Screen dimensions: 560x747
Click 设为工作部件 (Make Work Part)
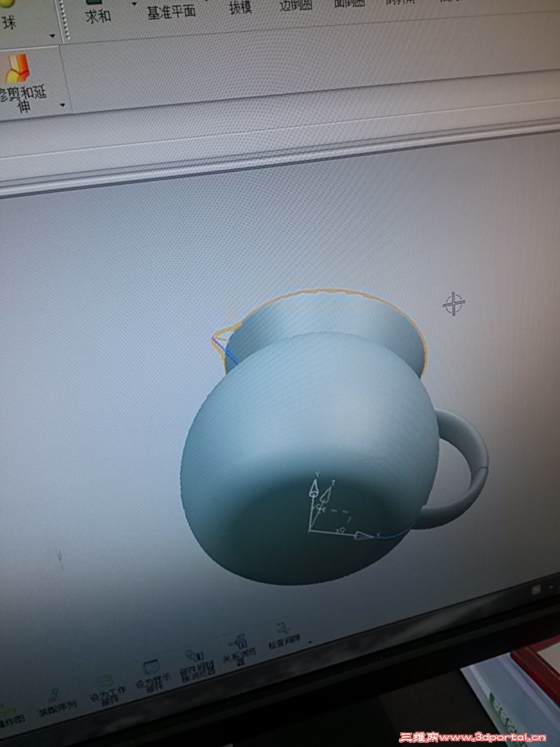click(108, 689)
